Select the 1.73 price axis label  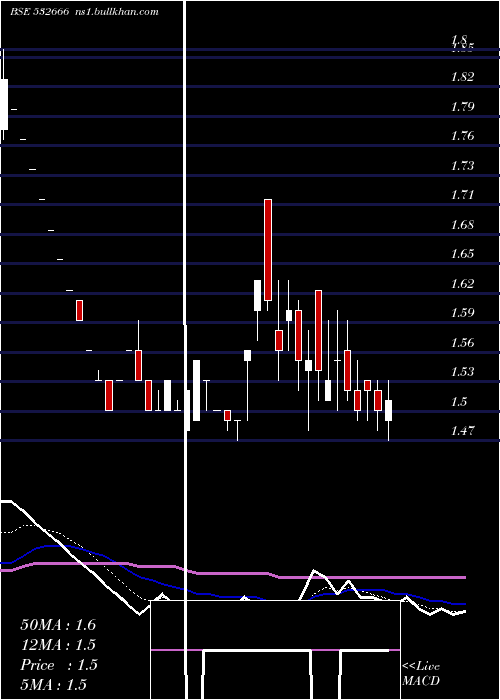pos(462,166)
